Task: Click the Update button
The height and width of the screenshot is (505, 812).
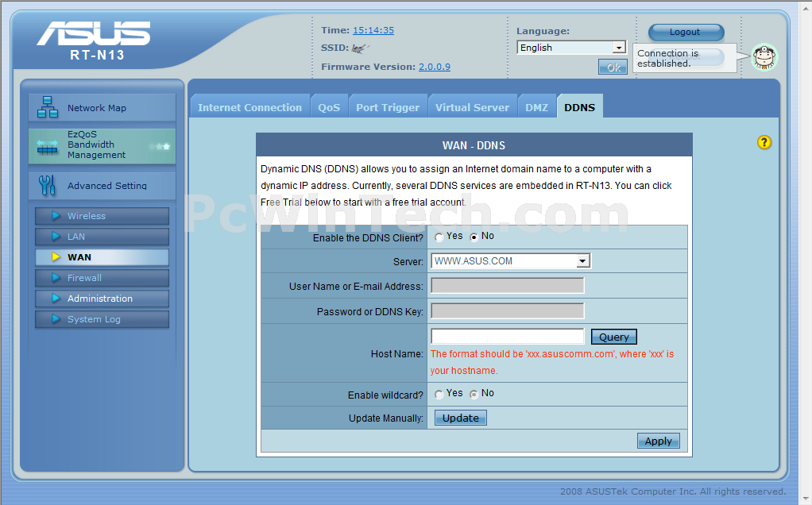Action: [460, 418]
